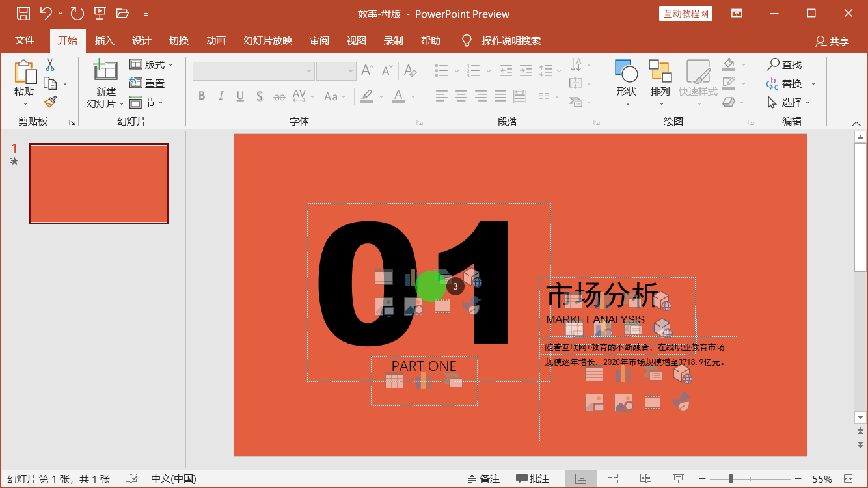The width and height of the screenshot is (868, 488).
Task: Open Quick Styles gallery
Action: (698, 83)
